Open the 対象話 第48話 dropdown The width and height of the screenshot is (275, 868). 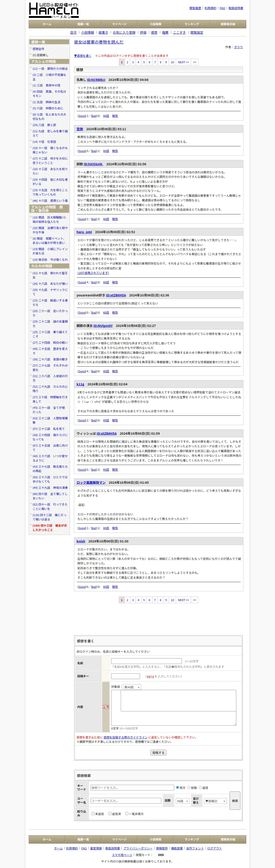(132, 687)
